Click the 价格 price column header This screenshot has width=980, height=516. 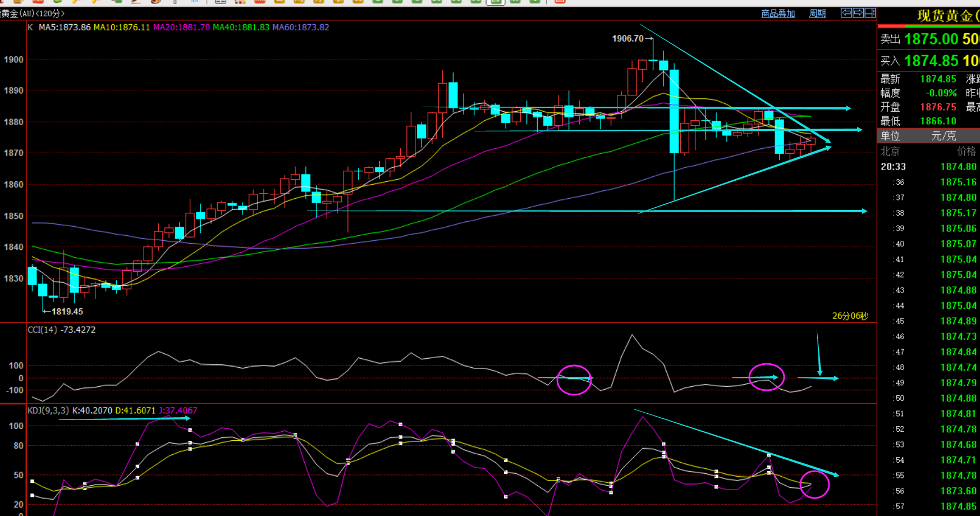(967, 151)
